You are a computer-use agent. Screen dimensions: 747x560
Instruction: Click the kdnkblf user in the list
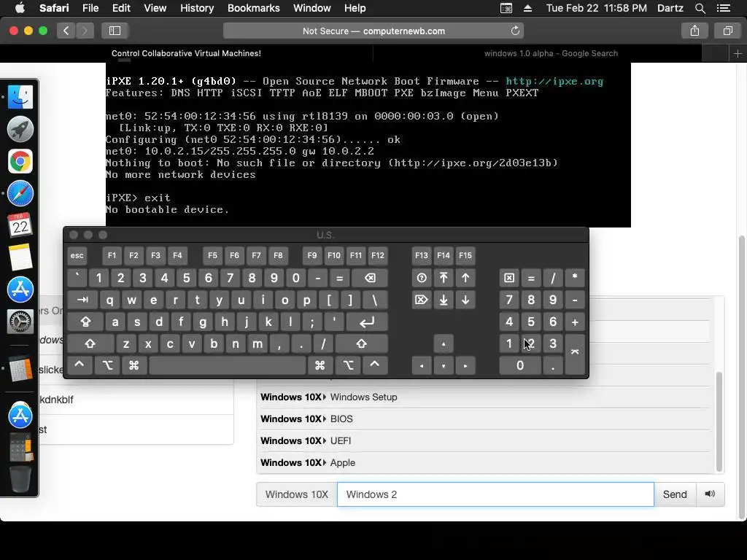point(135,400)
